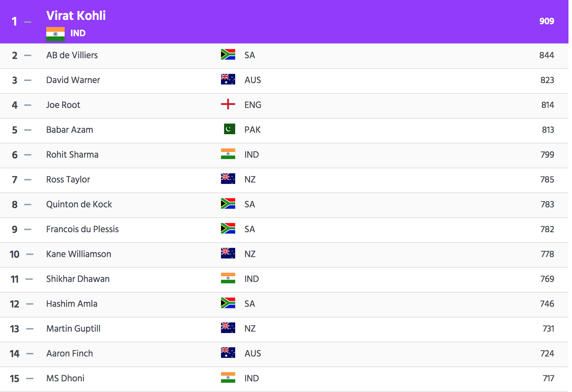Open Virat Kohli player profile
This screenshot has height=392, width=572.
click(76, 16)
